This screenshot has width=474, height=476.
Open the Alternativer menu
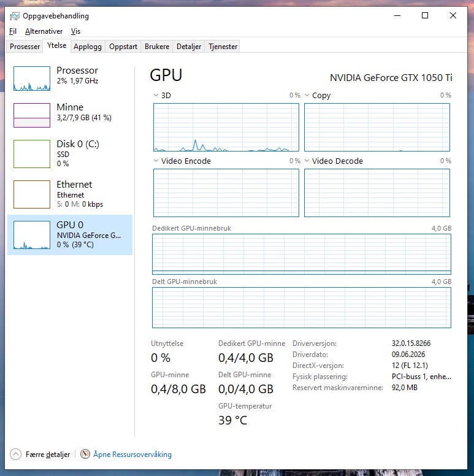[x=44, y=31]
